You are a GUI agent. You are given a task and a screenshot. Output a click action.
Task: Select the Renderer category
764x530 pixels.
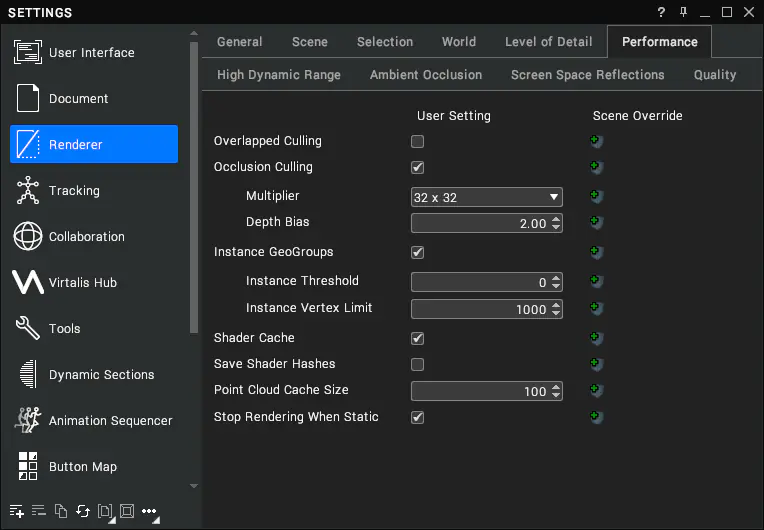[x=94, y=144]
